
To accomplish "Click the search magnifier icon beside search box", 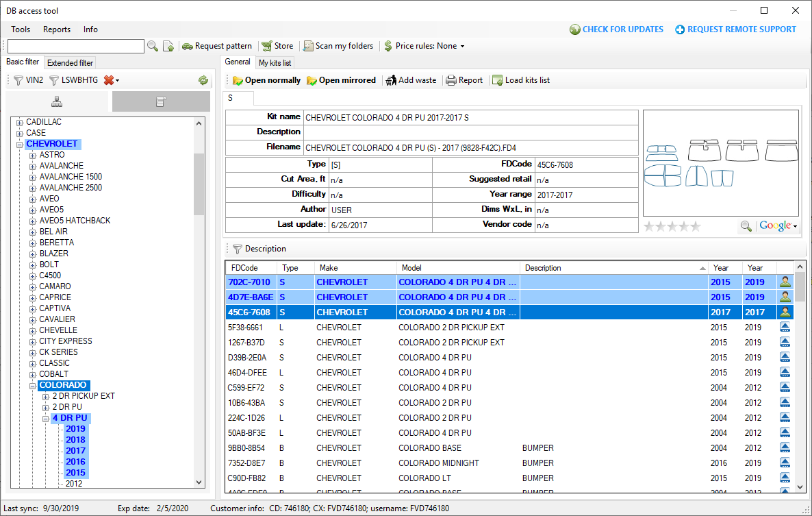I will point(152,46).
